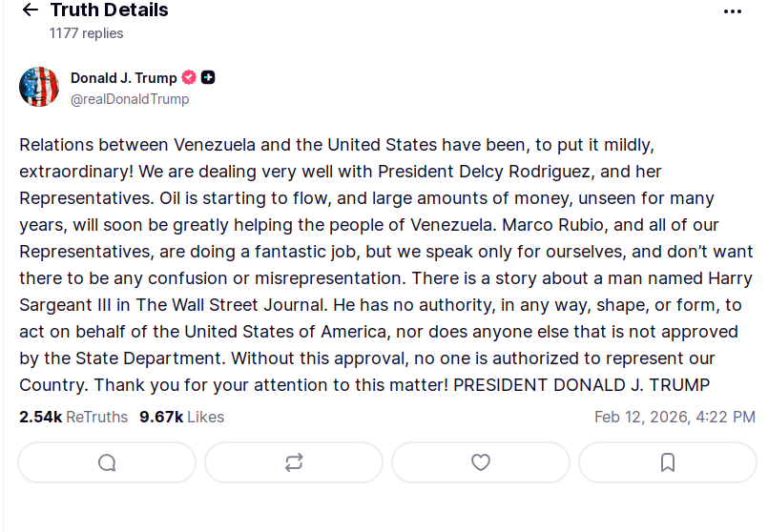This screenshot has width=768, height=532.
Task: Click Donald J. Trump's profile avatar
Action: [39, 87]
